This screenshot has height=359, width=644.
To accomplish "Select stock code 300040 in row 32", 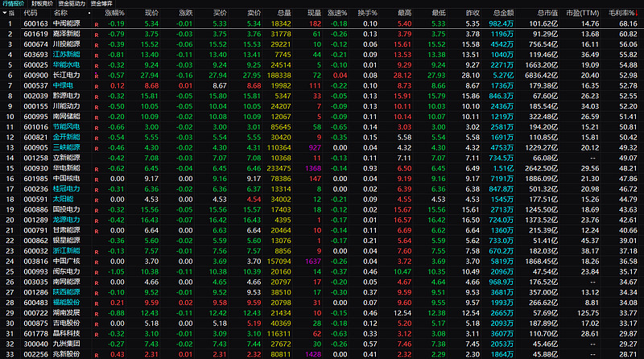I will point(35,344).
